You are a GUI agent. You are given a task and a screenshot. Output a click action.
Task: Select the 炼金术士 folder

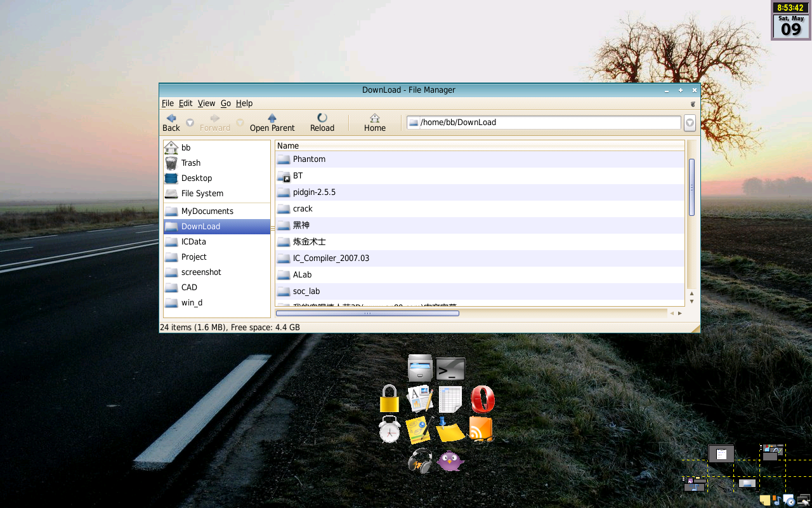(x=480, y=242)
